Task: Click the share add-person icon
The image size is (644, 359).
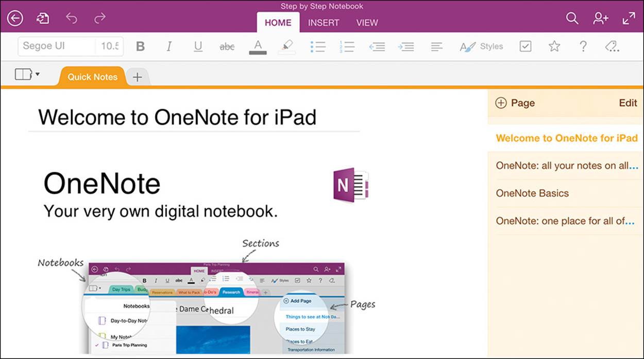Action: point(601,18)
